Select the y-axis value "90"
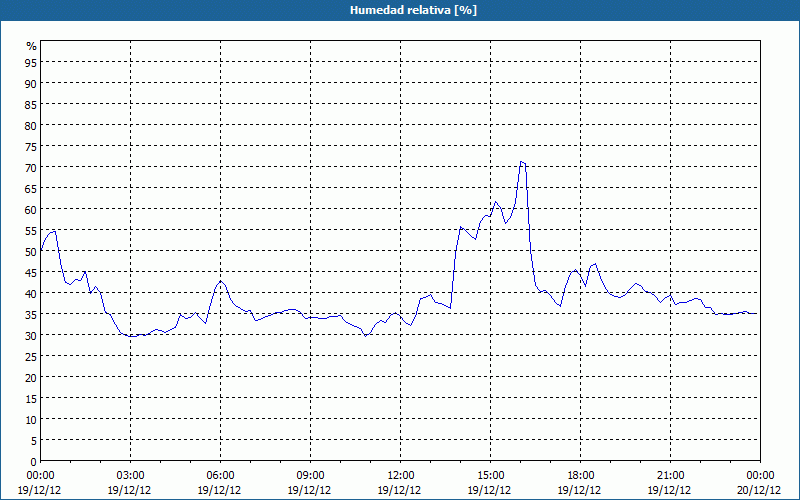The image size is (800, 500). (x=31, y=83)
